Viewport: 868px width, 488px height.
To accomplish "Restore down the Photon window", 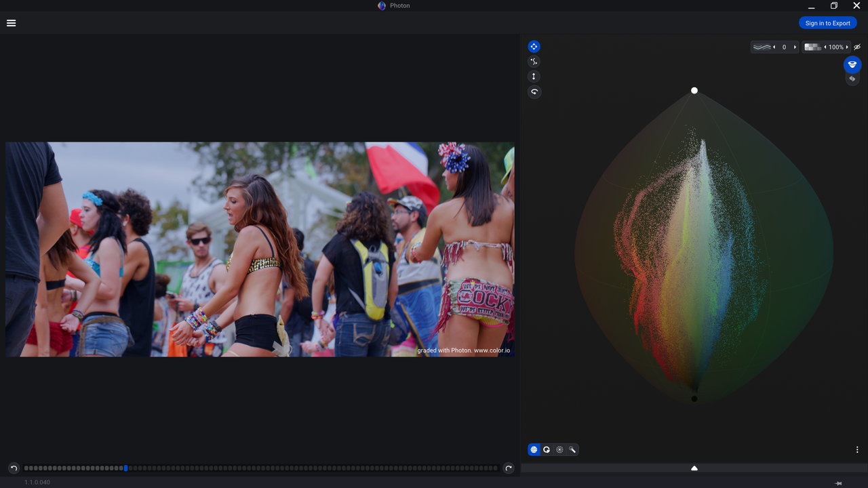I will pos(834,5).
